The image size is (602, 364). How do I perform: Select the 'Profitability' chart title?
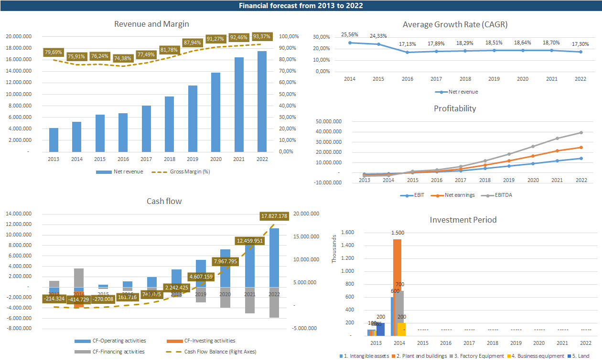pos(455,108)
